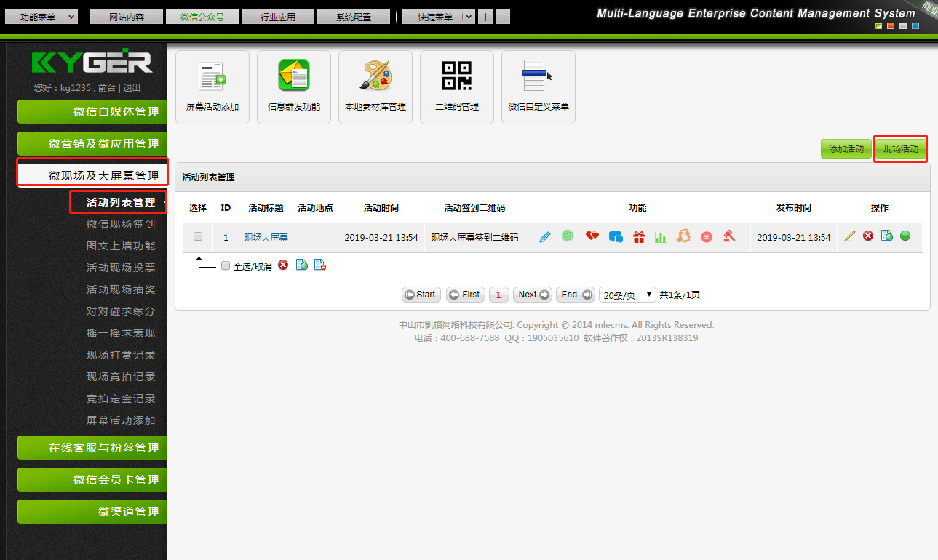Open the 20条/页 page size dropdown
This screenshot has width=938, height=560.
pyautogui.click(x=627, y=295)
